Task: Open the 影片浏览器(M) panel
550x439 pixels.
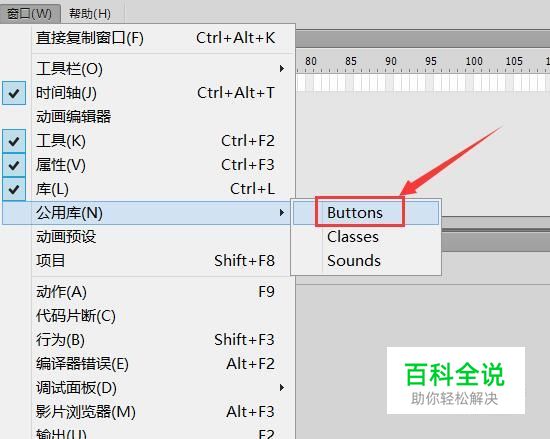Action: [148, 412]
